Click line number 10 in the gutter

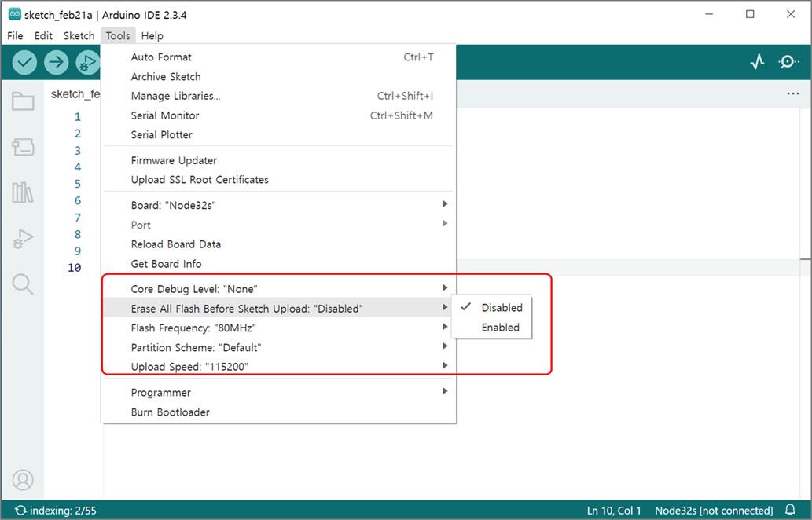pyautogui.click(x=75, y=268)
